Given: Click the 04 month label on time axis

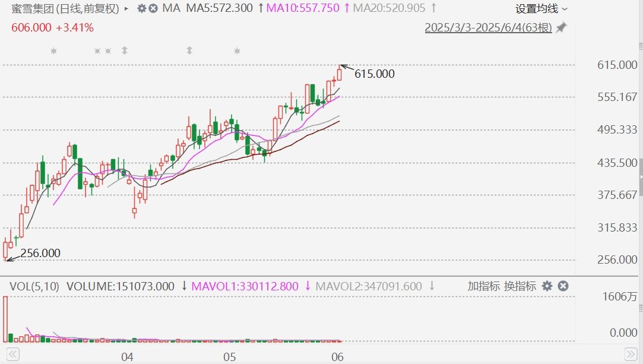Looking at the screenshot, I should pyautogui.click(x=127, y=357).
